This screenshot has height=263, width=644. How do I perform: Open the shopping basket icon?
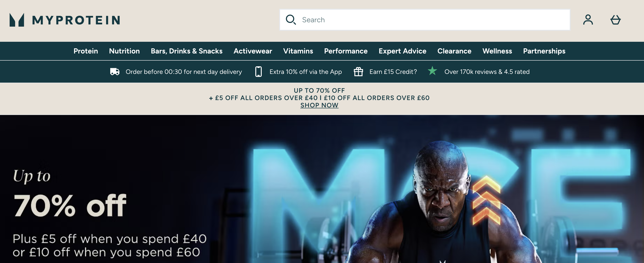click(x=615, y=20)
